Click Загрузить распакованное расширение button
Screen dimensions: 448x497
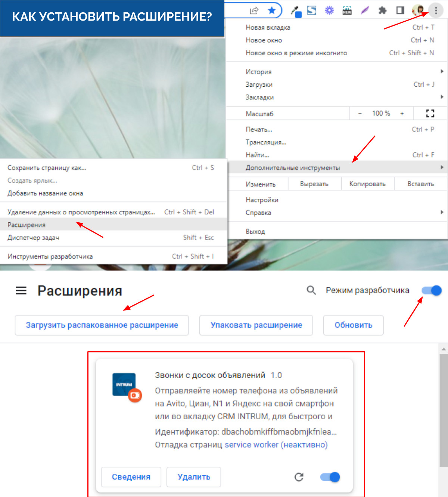click(x=102, y=325)
